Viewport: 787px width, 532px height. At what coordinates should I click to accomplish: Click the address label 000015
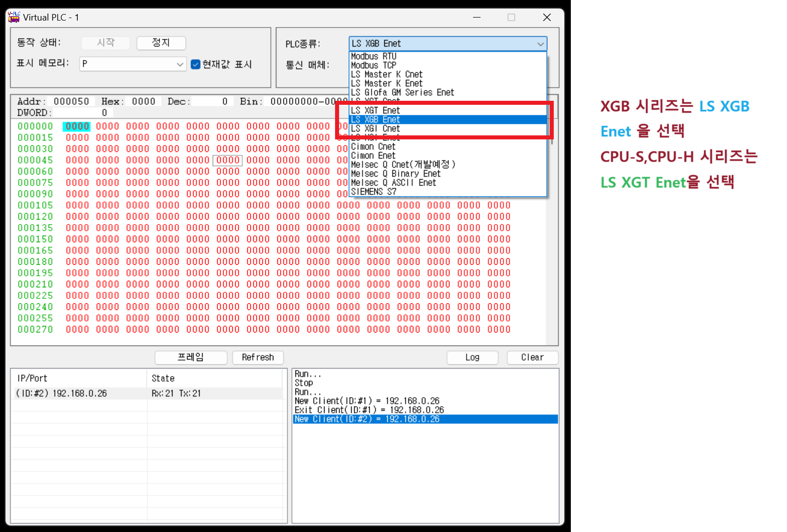coord(35,137)
